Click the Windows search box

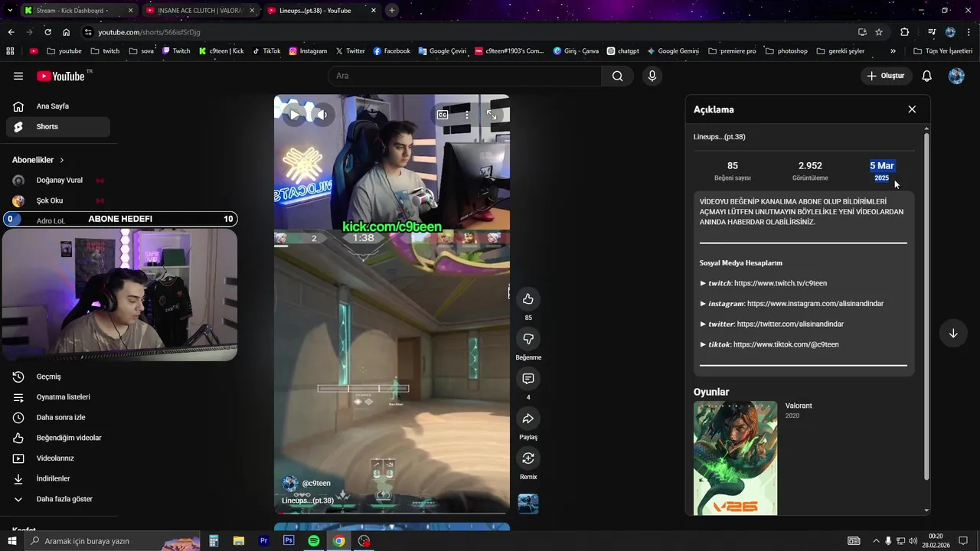113,541
